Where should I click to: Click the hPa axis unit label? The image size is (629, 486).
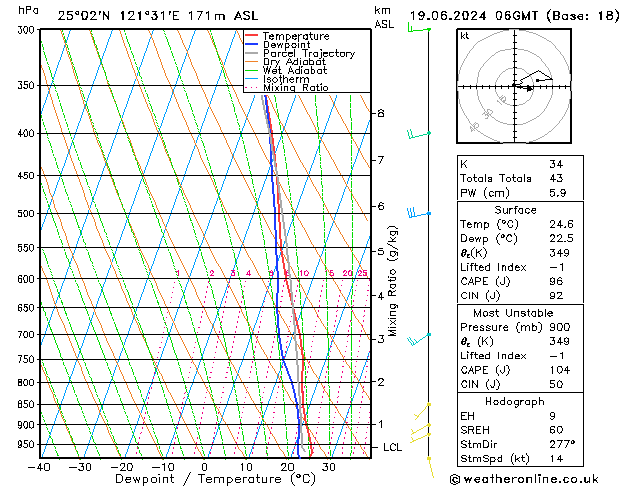(28, 10)
